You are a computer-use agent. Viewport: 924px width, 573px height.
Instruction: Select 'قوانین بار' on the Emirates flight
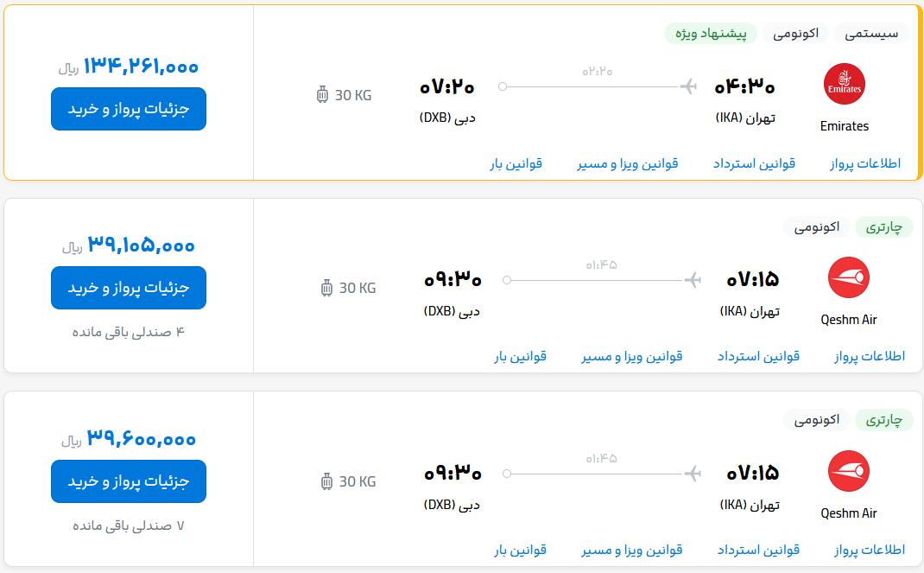tap(516, 163)
